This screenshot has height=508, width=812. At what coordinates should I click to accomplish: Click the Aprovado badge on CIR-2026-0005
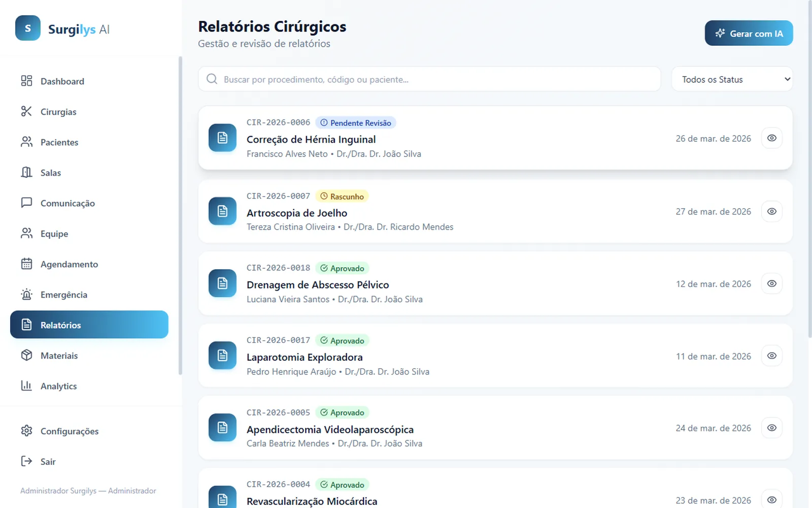342,412
